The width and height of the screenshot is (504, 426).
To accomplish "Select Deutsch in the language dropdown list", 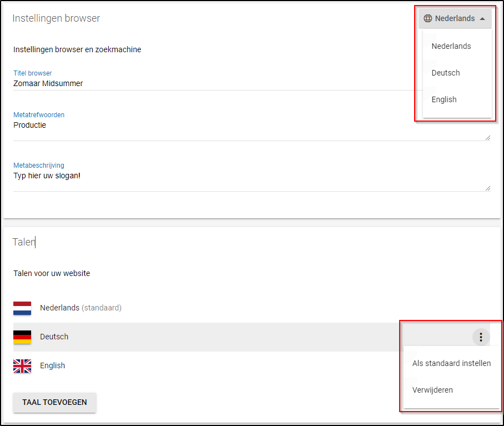I will tap(446, 73).
